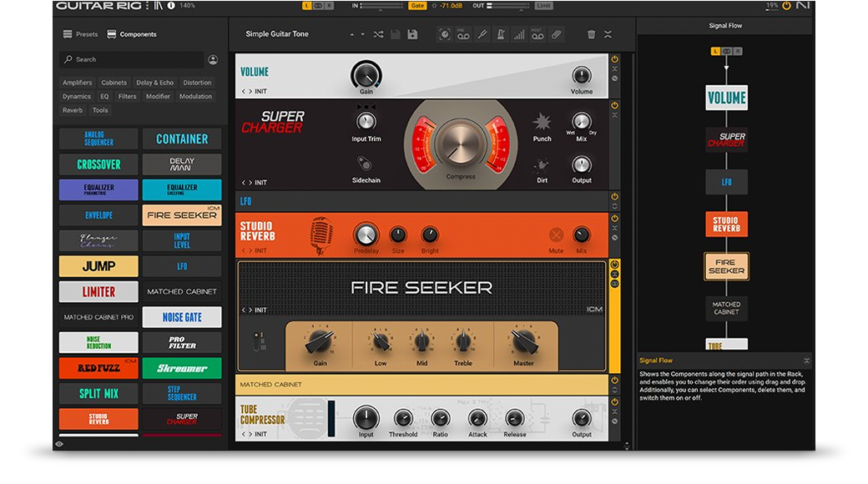Expand the LFO component
868x484 pixels.
click(x=614, y=207)
